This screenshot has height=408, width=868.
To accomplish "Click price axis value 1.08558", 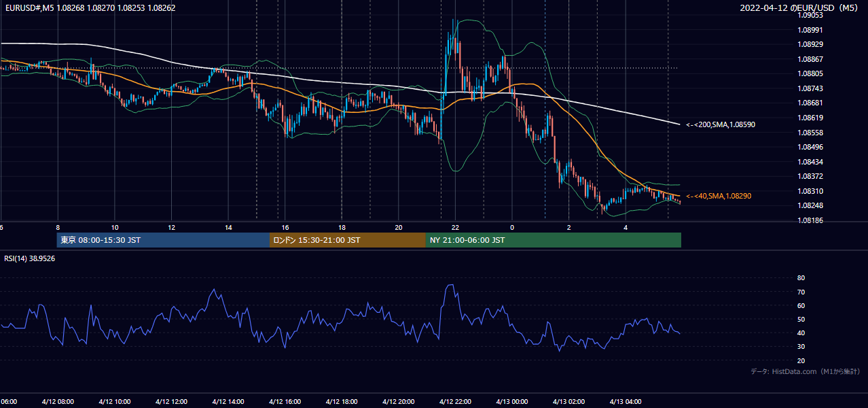I will pyautogui.click(x=810, y=133).
